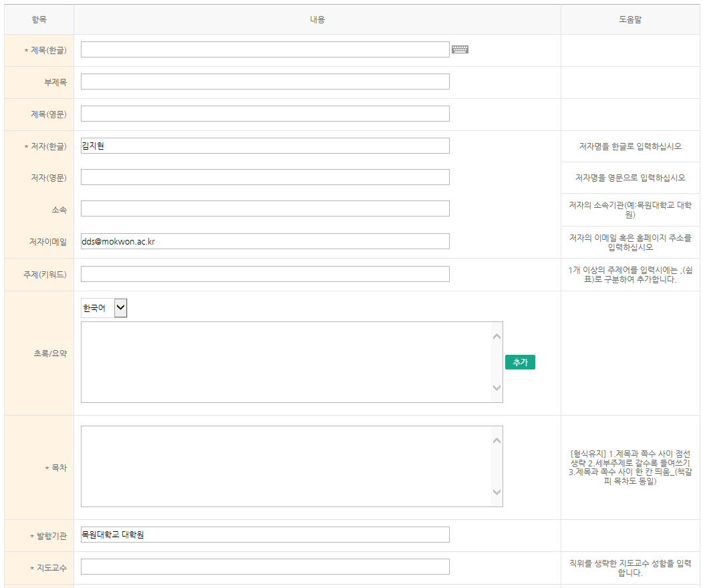Click the 도움말 column header
The width and height of the screenshot is (703, 588).
point(629,19)
